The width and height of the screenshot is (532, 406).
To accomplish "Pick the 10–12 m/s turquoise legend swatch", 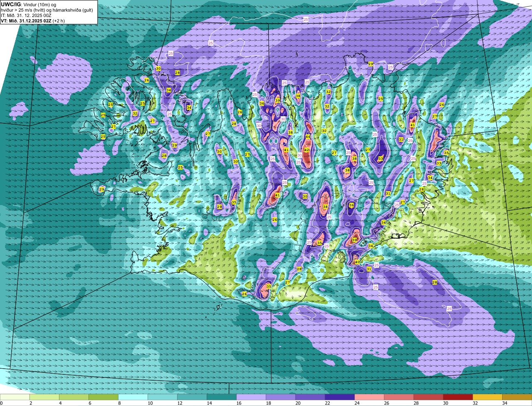I will [x=163, y=397].
